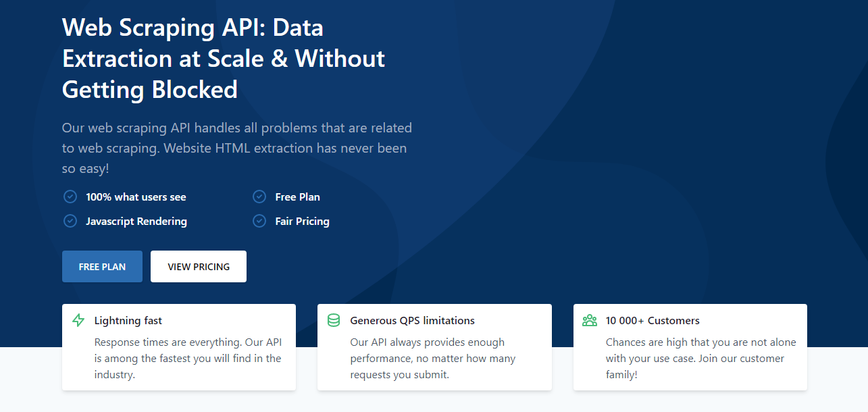This screenshot has width=868, height=412.
Task: Open the VIEW PRICING button
Action: 199,267
